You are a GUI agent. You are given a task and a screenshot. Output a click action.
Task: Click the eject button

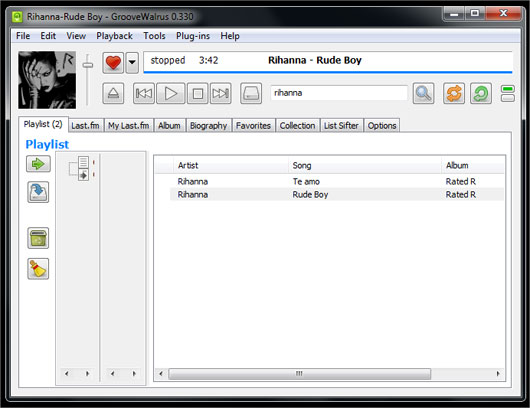point(113,93)
